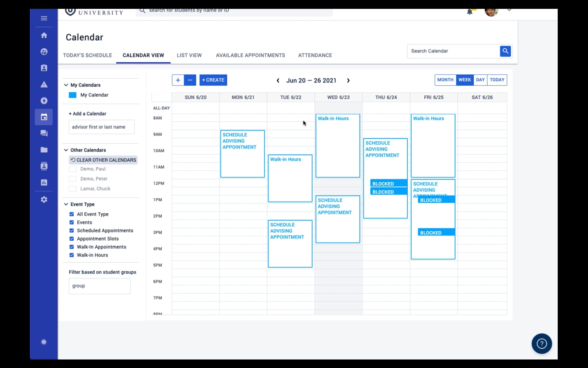The width and height of the screenshot is (588, 368).
Task: Select the Month view button
Action: (445, 80)
